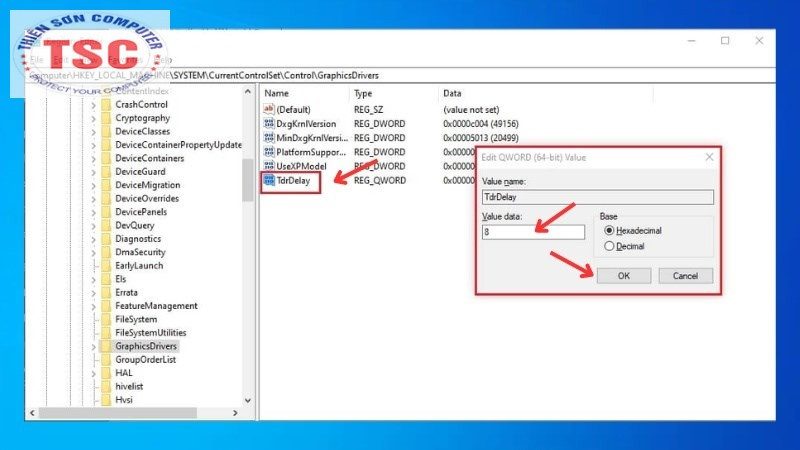Select Hexadecimal base option
Viewport: 800px width, 450px height.
point(609,231)
